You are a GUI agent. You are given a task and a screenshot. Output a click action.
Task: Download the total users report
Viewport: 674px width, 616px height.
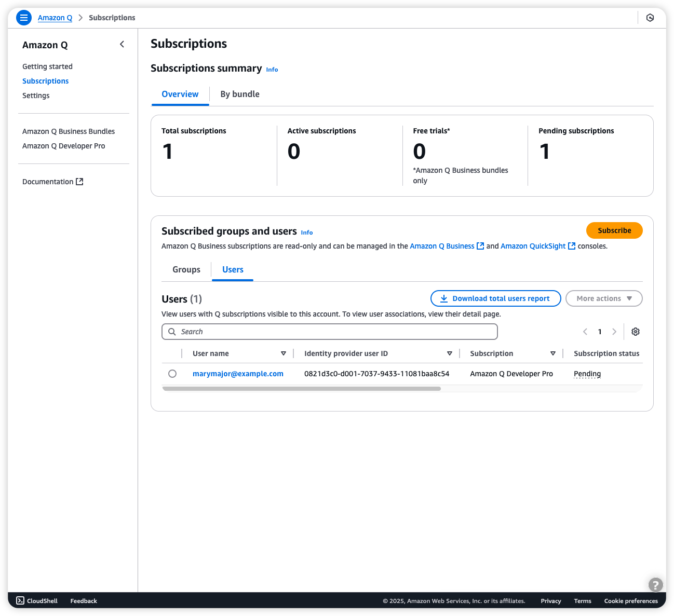pos(495,298)
